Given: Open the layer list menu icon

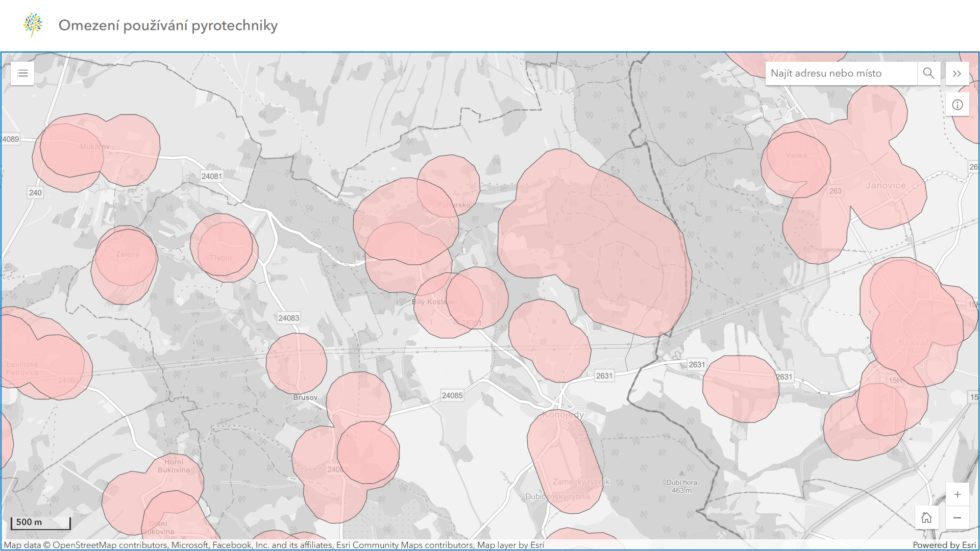Looking at the screenshot, I should pyautogui.click(x=22, y=73).
